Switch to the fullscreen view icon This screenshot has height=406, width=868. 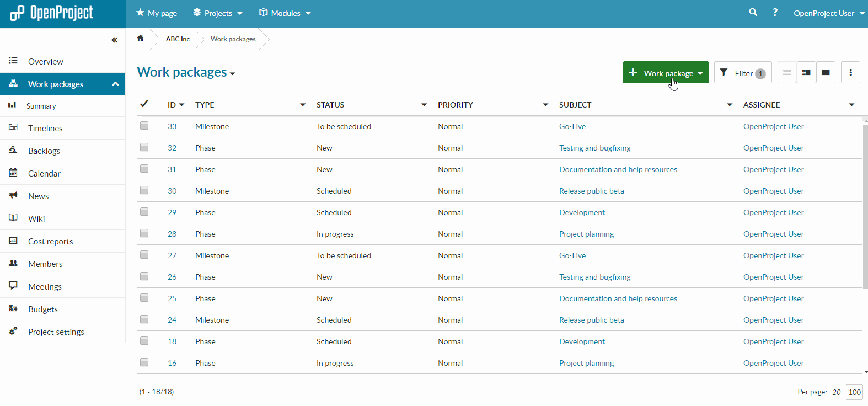tap(826, 73)
